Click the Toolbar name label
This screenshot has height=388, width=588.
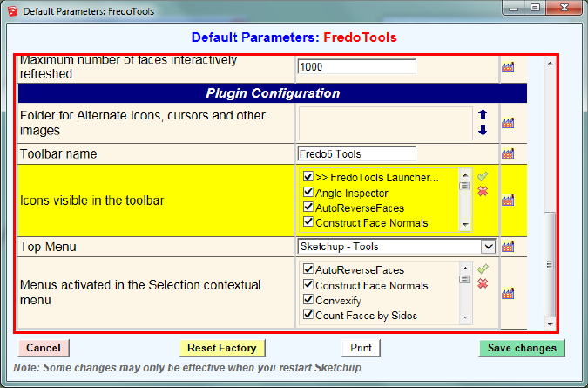coord(58,153)
